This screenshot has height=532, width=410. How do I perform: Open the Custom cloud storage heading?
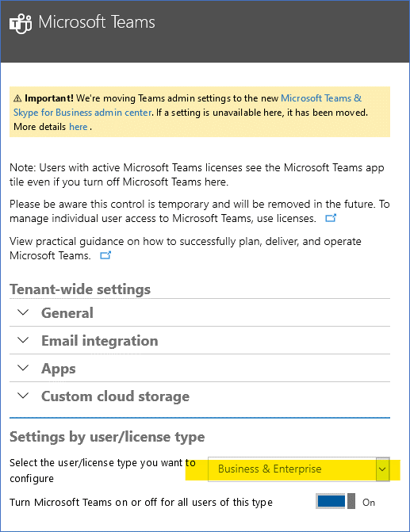click(116, 396)
